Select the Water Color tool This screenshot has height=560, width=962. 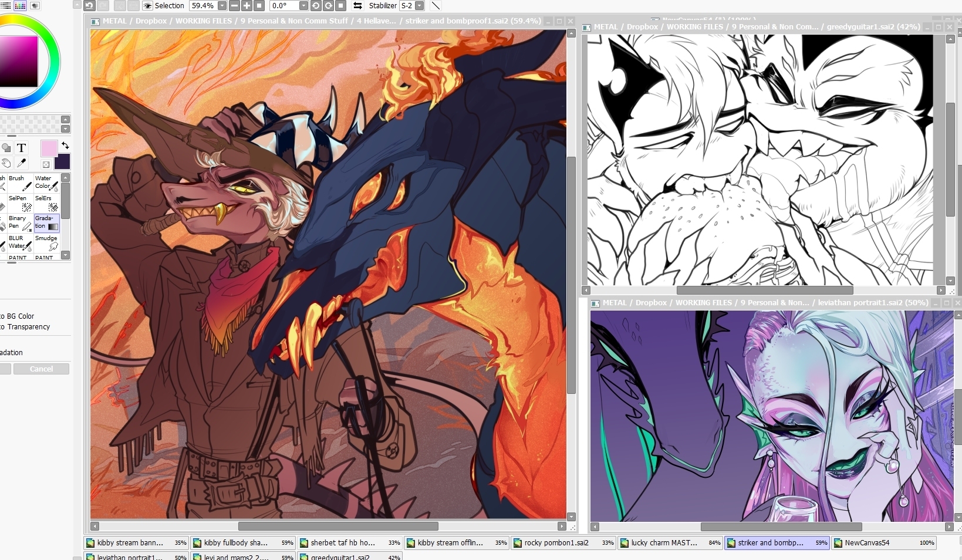point(46,183)
